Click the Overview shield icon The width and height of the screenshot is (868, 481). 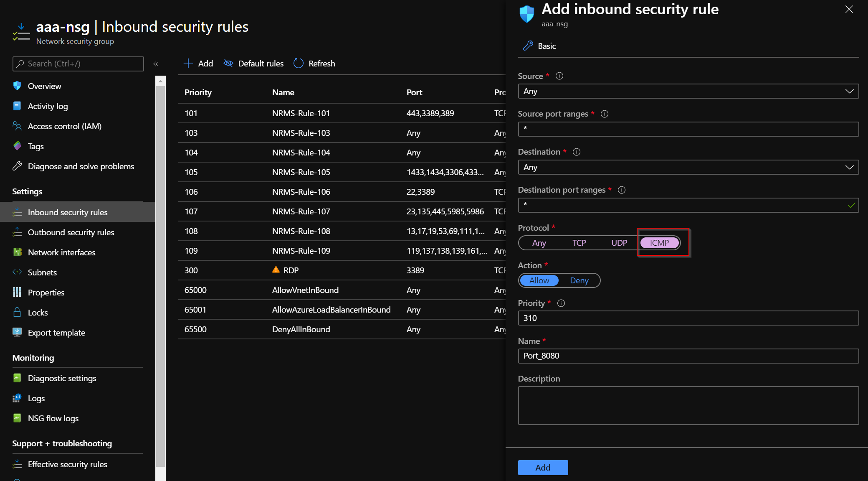coord(17,86)
